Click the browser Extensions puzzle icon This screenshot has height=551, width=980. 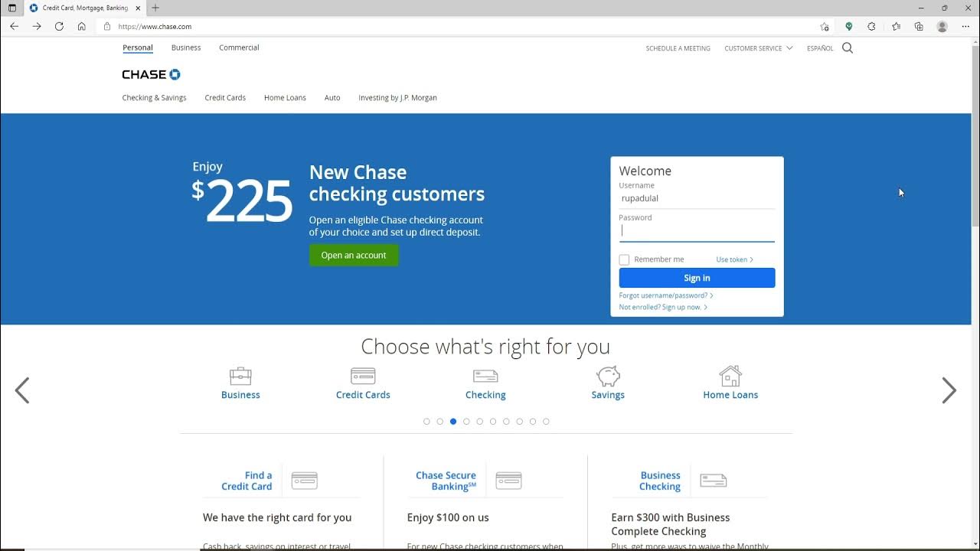point(871,26)
